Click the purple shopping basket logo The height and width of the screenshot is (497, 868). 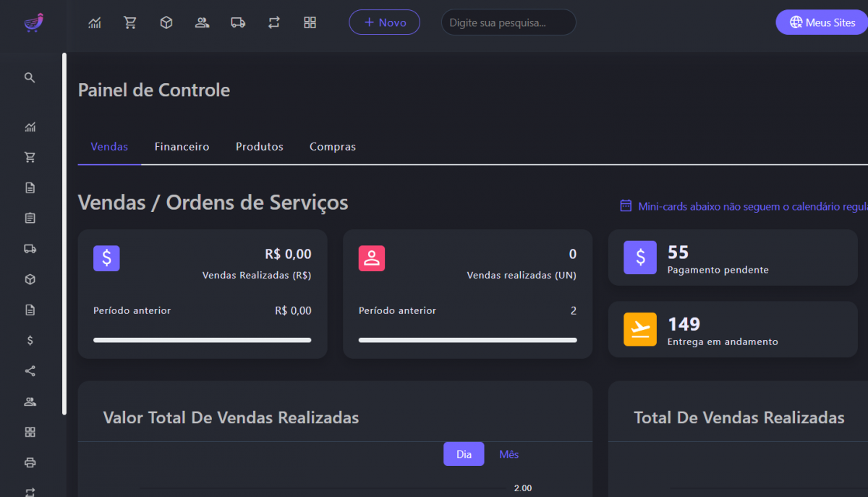(33, 22)
